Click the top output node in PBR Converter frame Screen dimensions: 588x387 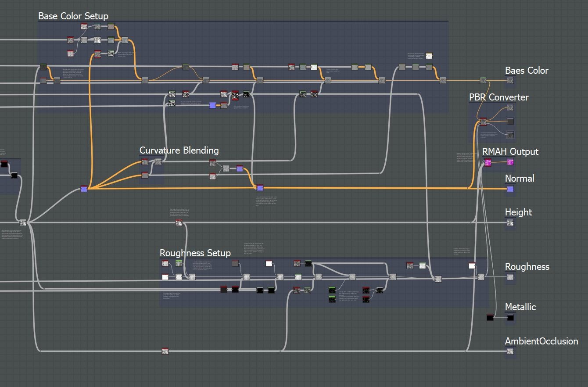click(510, 107)
